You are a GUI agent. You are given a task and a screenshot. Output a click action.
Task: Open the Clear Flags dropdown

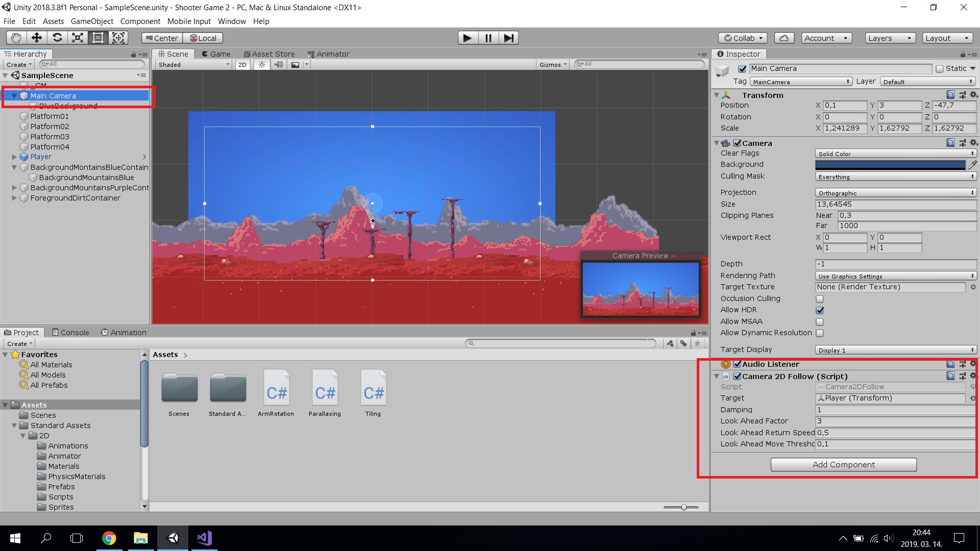[x=896, y=154]
